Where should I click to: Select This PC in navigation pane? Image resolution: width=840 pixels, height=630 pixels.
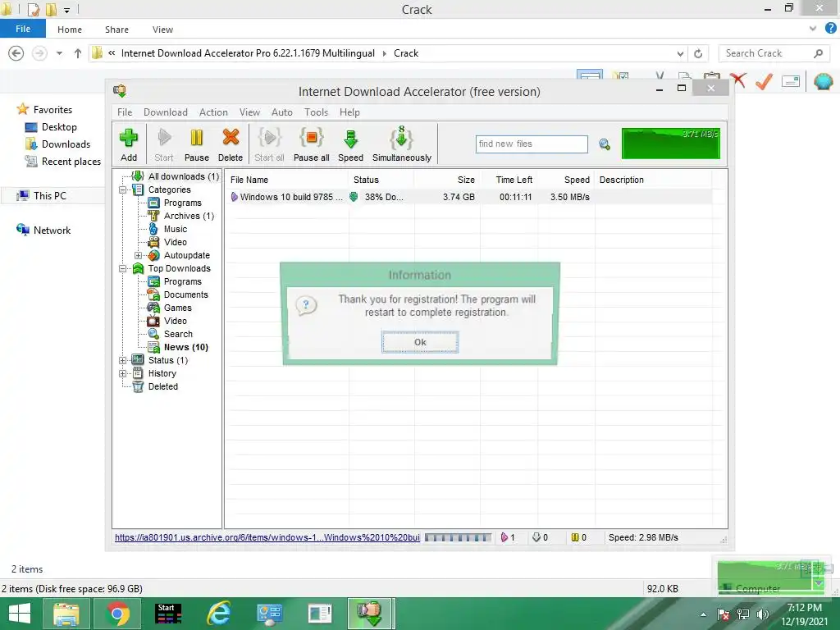pyautogui.click(x=42, y=195)
